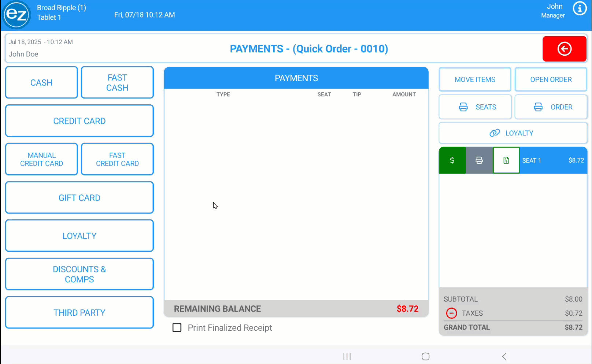
Task: Click the red back arrow button
Action: (564, 49)
